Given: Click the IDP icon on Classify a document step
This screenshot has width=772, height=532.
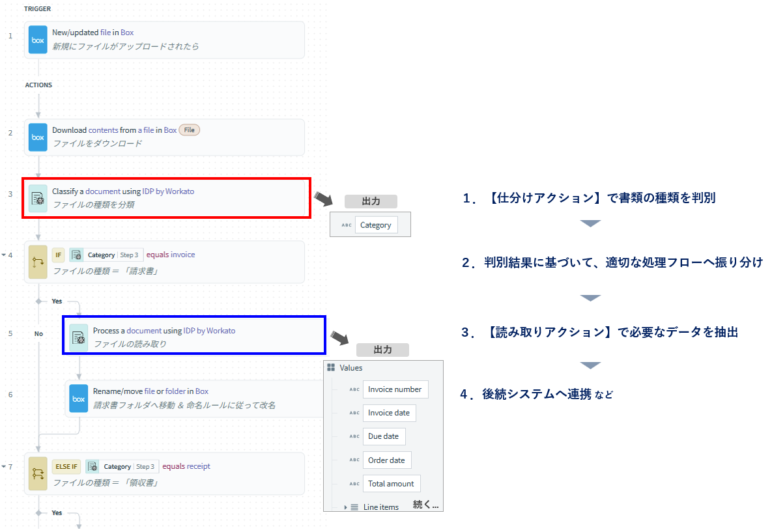Looking at the screenshot, I should (x=38, y=199).
